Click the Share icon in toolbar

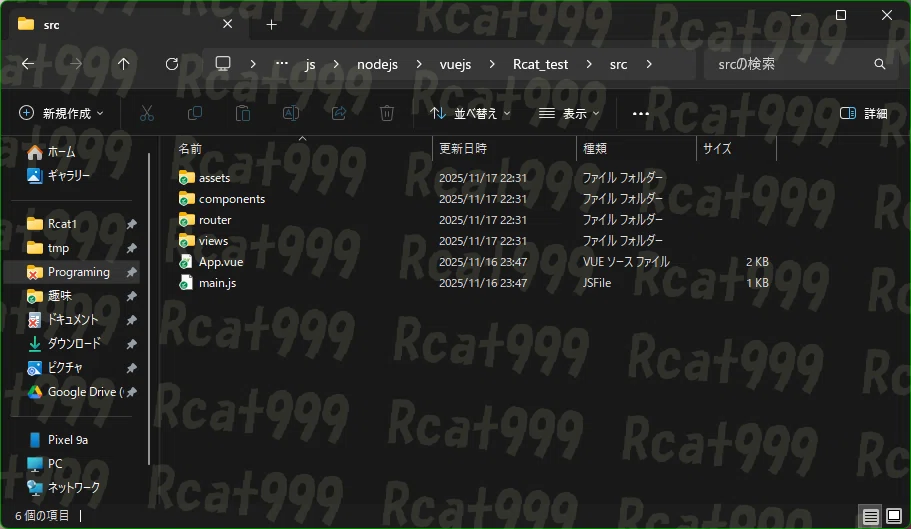click(339, 113)
